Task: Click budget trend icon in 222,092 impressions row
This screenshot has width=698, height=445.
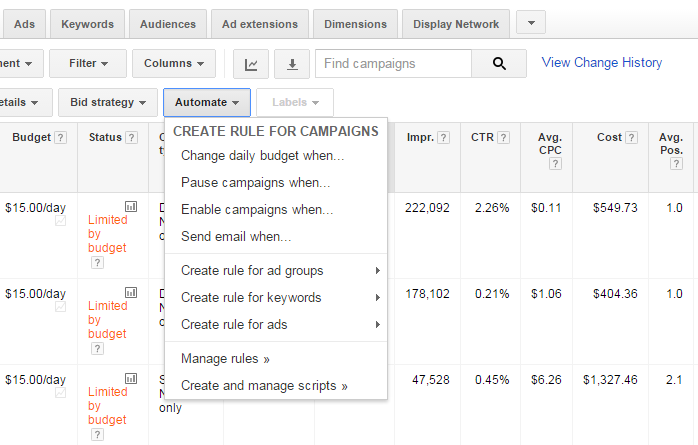Action: 61,221
